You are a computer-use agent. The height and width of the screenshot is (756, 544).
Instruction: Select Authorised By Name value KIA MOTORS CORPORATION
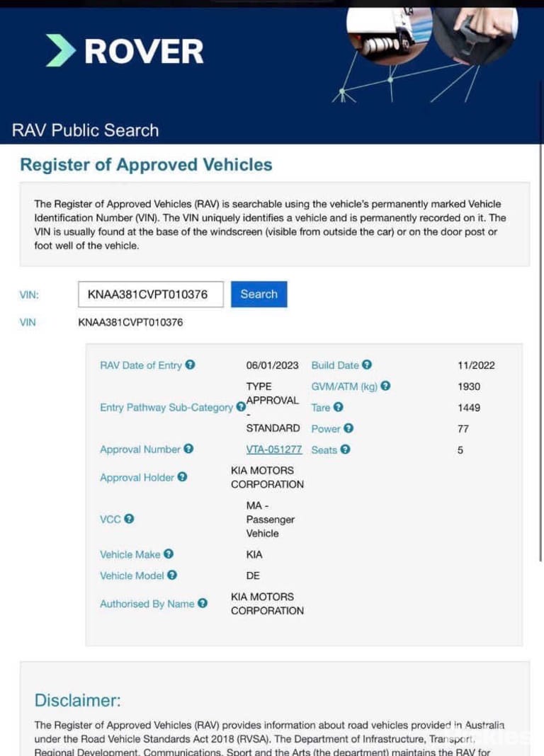[267, 604]
